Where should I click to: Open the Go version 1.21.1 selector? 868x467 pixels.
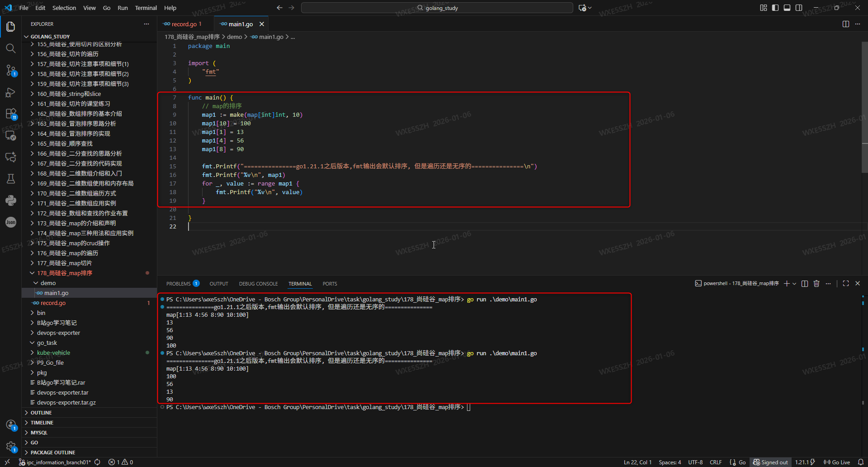pyautogui.click(x=805, y=462)
